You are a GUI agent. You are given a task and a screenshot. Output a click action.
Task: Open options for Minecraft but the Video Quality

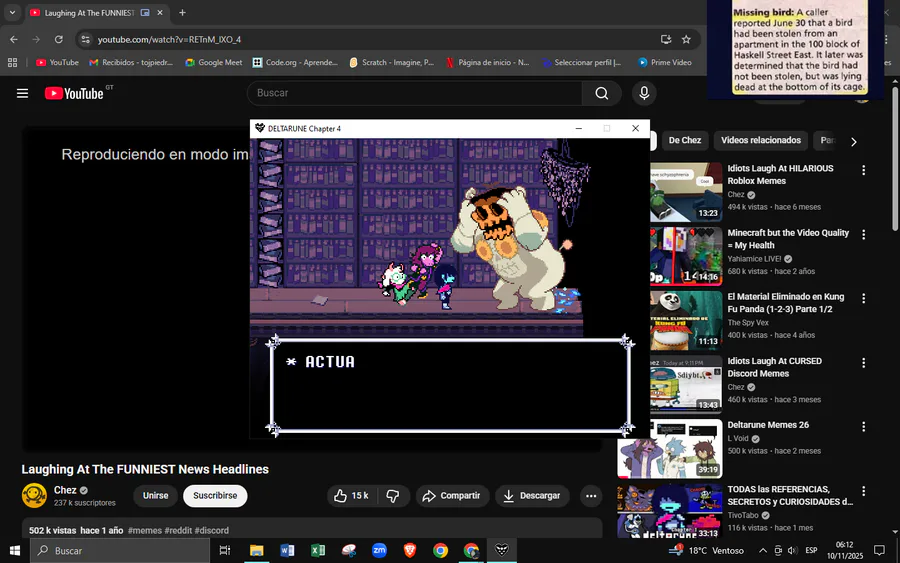click(863, 235)
